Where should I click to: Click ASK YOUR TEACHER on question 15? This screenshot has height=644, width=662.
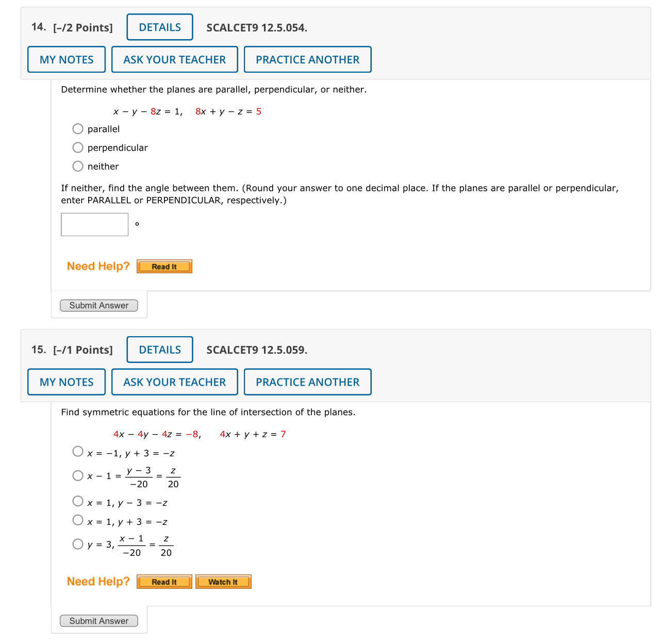click(x=174, y=382)
